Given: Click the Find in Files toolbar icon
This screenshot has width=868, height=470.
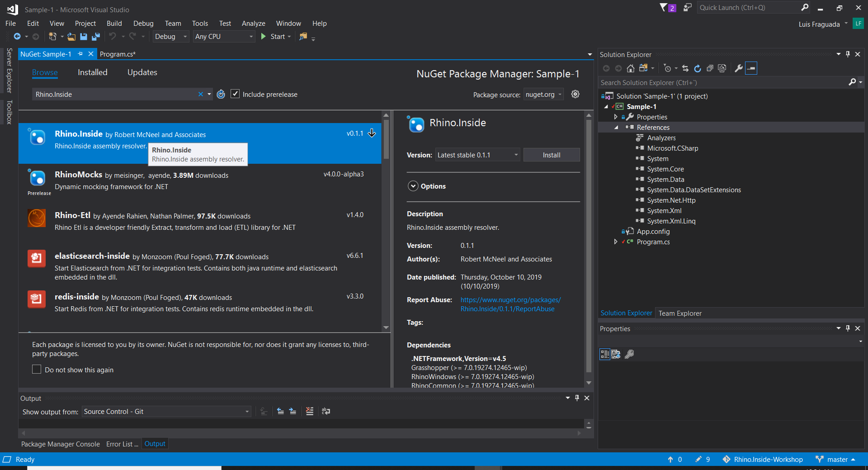Looking at the screenshot, I should click(x=303, y=37).
